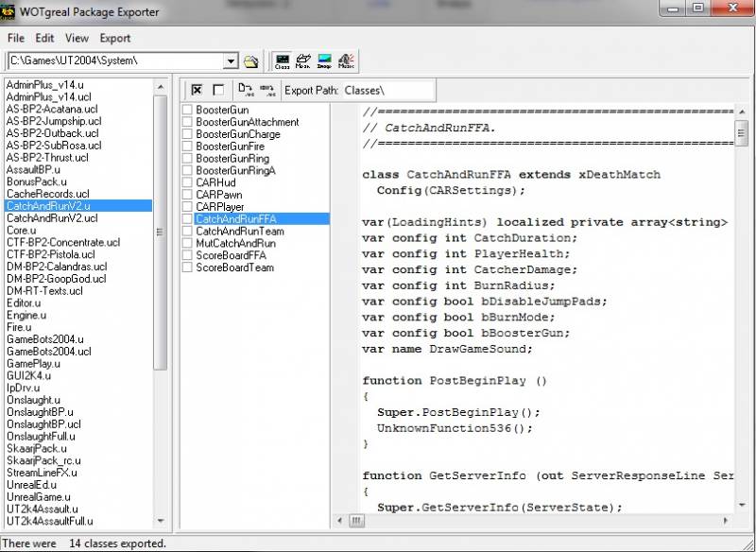This screenshot has height=552, width=756.
Task: Check the ScoreBoardTeam checkbox
Action: point(188,268)
